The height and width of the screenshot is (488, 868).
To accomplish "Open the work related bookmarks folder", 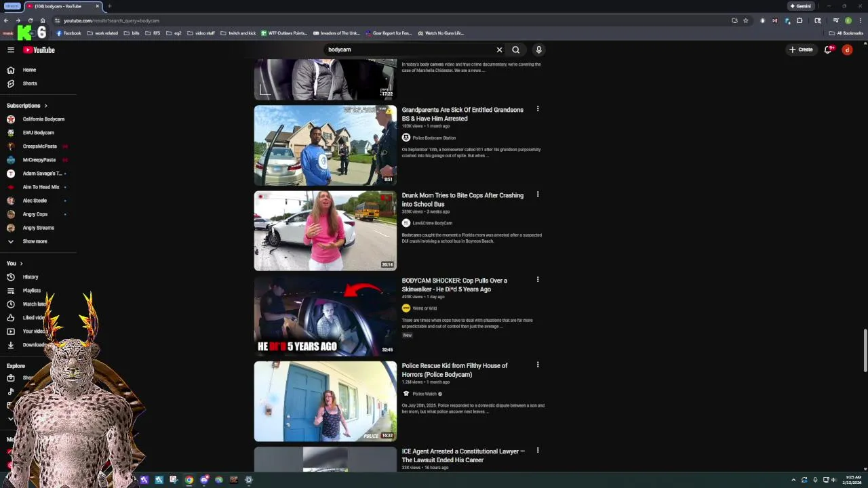I will click(102, 33).
